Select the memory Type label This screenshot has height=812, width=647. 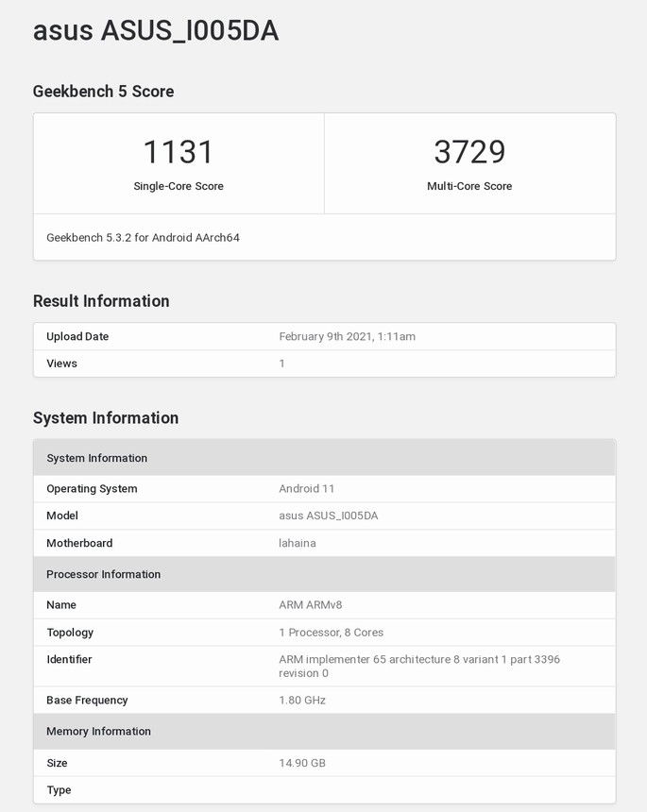point(60,790)
